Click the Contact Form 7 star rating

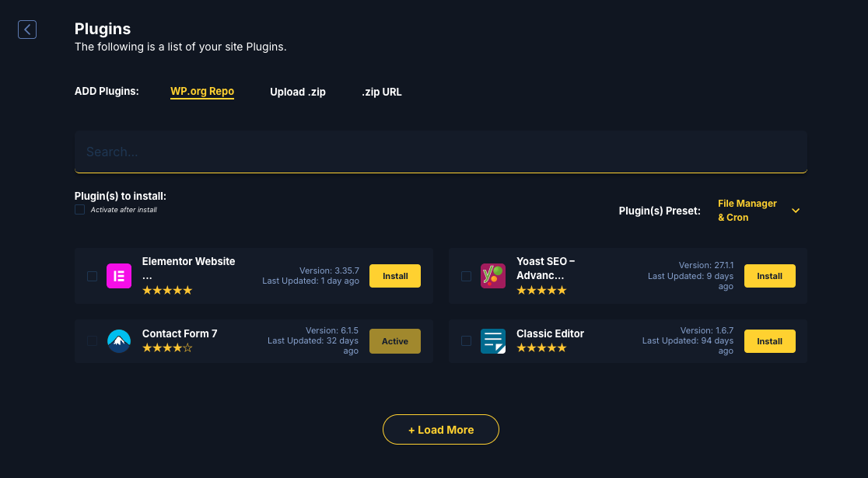(167, 348)
